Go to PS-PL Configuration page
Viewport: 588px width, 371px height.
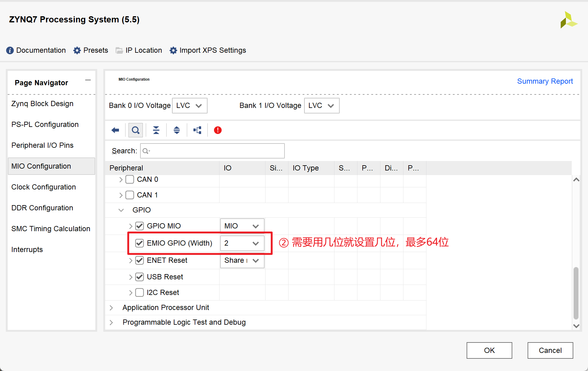pyautogui.click(x=45, y=124)
